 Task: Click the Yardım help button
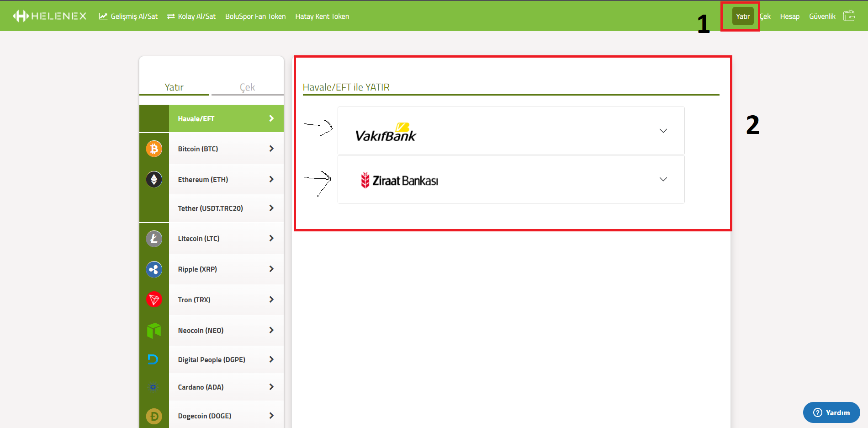tap(831, 412)
